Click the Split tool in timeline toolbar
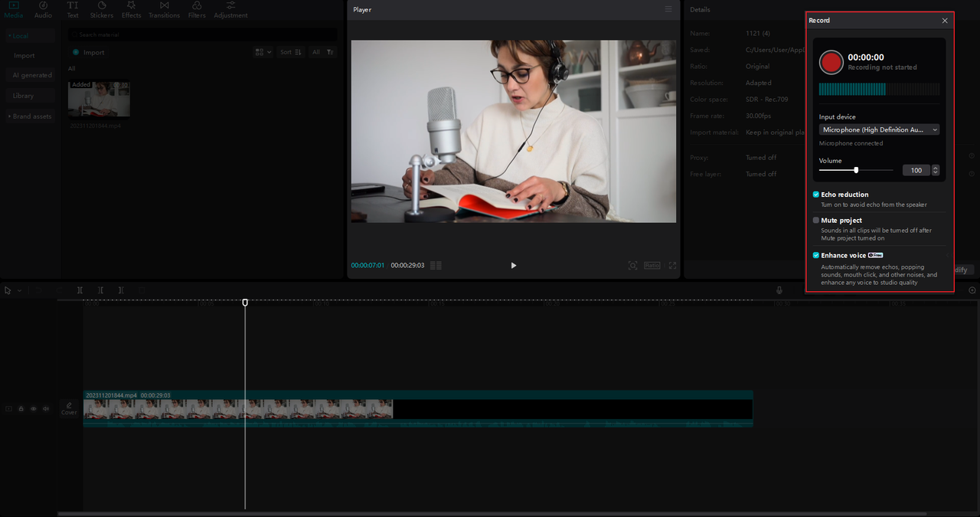The height and width of the screenshot is (517, 980). (80, 290)
